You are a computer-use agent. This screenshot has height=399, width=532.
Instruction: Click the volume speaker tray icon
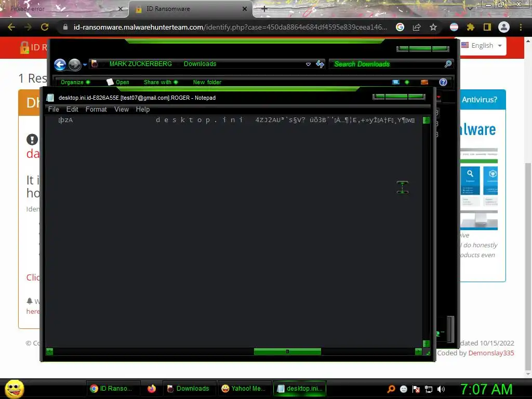441,389
